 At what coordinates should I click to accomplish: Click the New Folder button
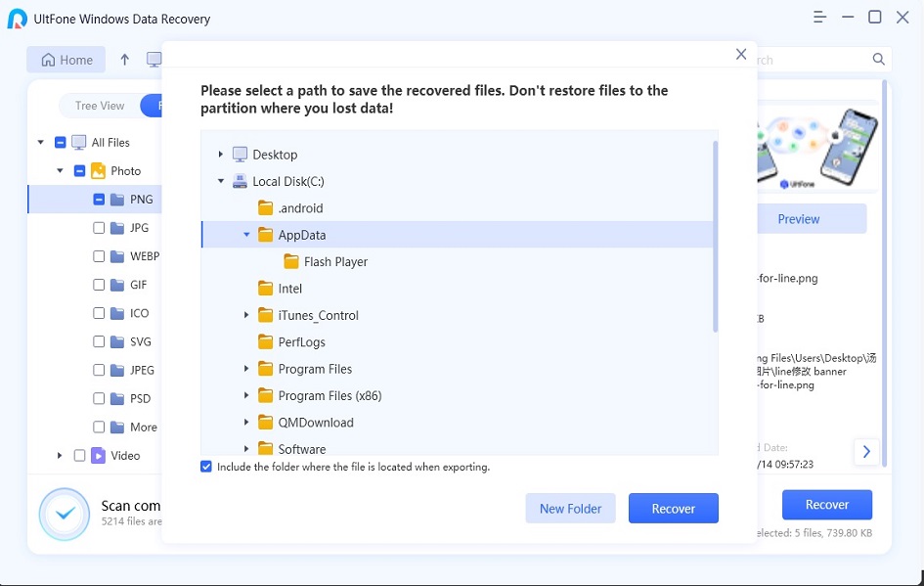tap(570, 509)
